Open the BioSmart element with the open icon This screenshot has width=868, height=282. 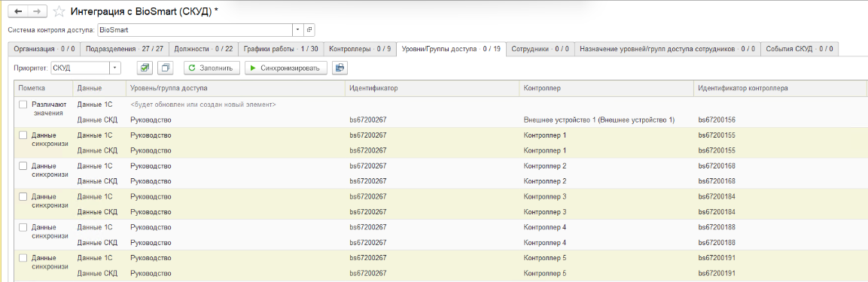click(x=309, y=30)
